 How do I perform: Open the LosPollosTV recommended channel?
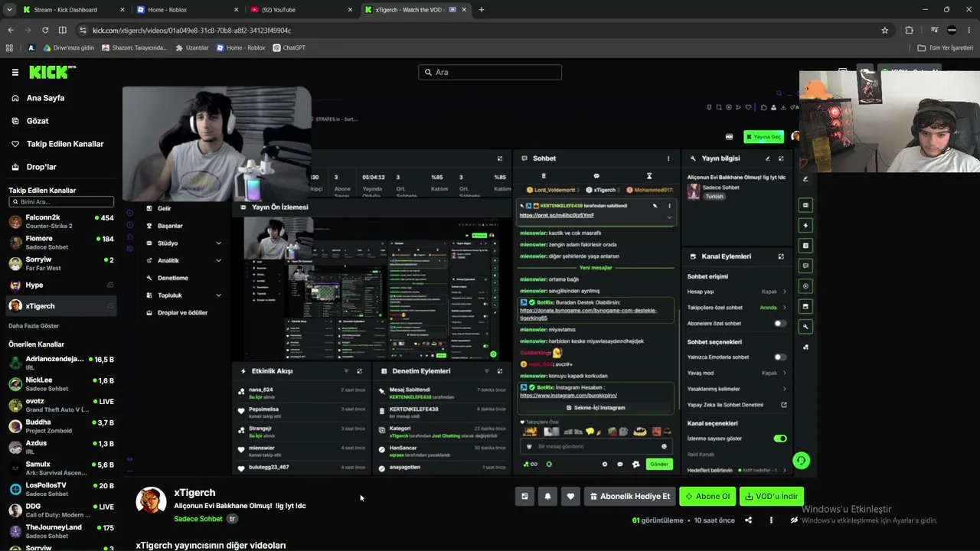click(61, 489)
